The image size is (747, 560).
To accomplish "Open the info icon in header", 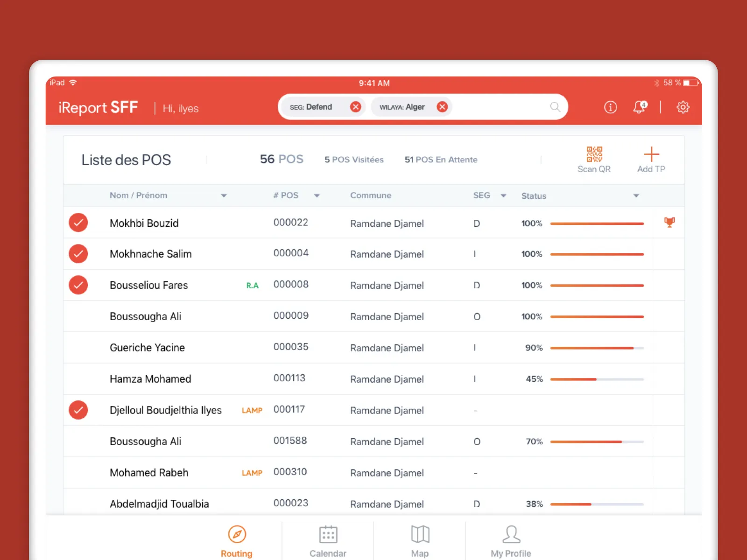I will [x=610, y=107].
